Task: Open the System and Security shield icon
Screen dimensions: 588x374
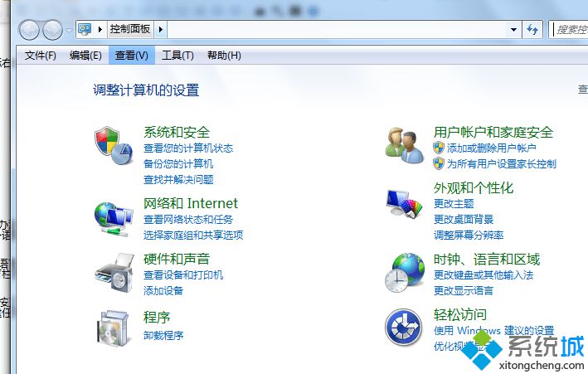Action: [114, 145]
